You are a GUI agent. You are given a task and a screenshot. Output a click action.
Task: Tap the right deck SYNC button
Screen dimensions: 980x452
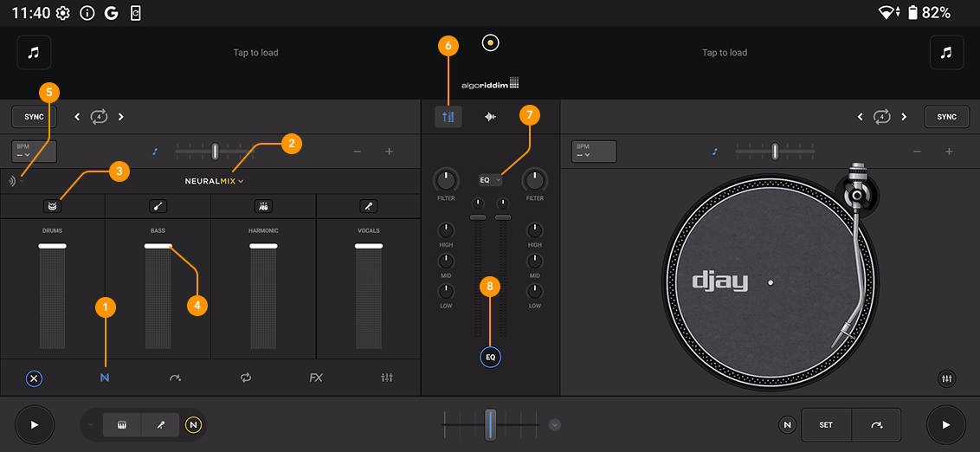click(x=946, y=117)
